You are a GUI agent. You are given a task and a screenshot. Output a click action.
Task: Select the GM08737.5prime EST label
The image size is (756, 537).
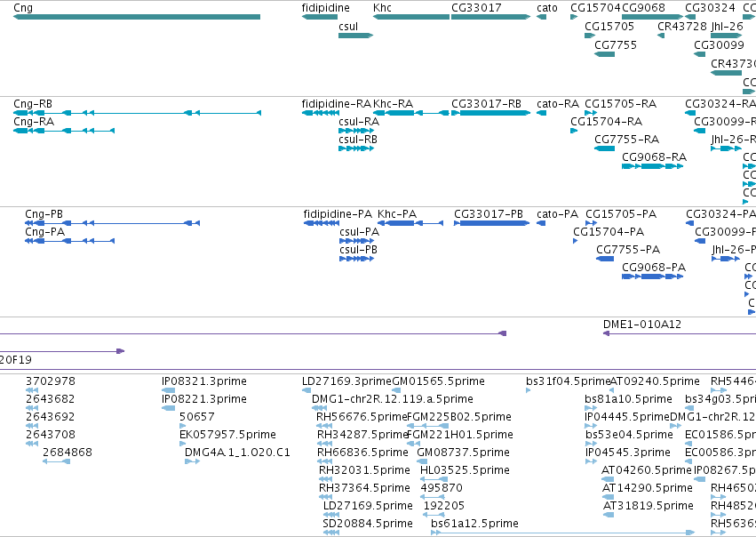[464, 453]
